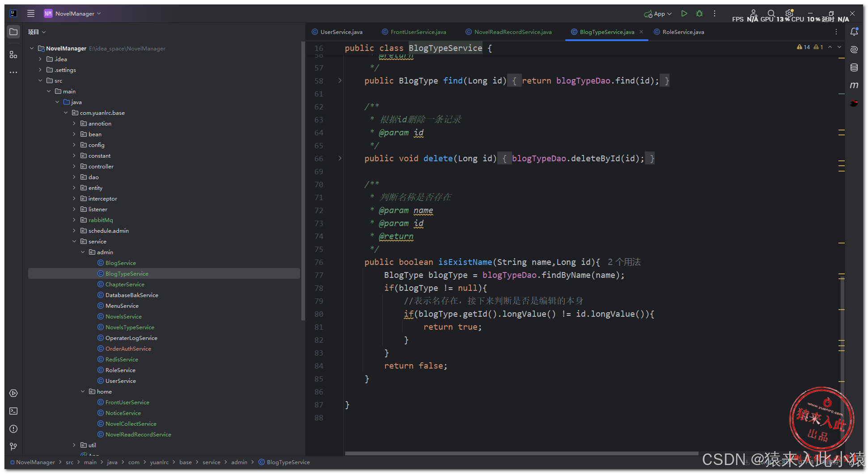The height and width of the screenshot is (474, 868).
Task: Expand the controller package
Action: (x=74, y=166)
